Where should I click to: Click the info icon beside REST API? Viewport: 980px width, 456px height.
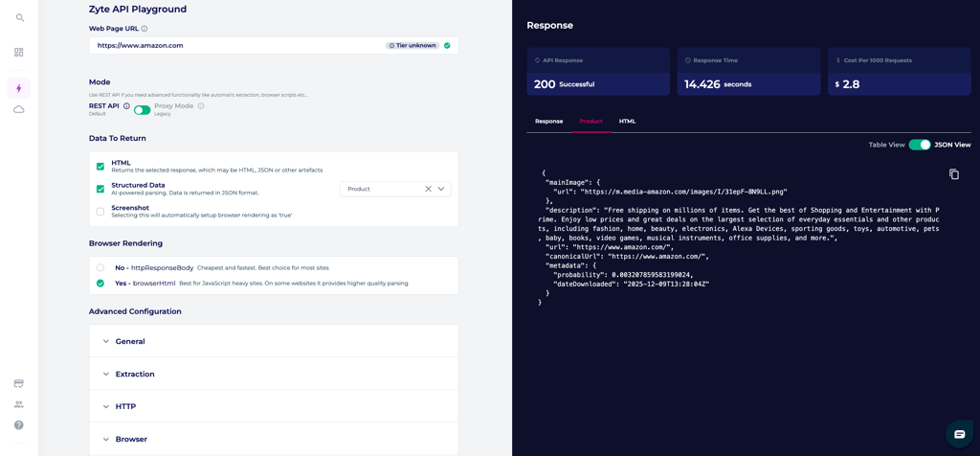pyautogui.click(x=126, y=106)
